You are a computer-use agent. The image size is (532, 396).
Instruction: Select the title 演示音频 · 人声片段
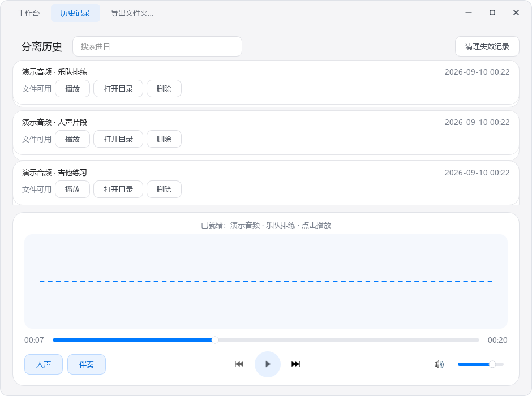coord(55,122)
